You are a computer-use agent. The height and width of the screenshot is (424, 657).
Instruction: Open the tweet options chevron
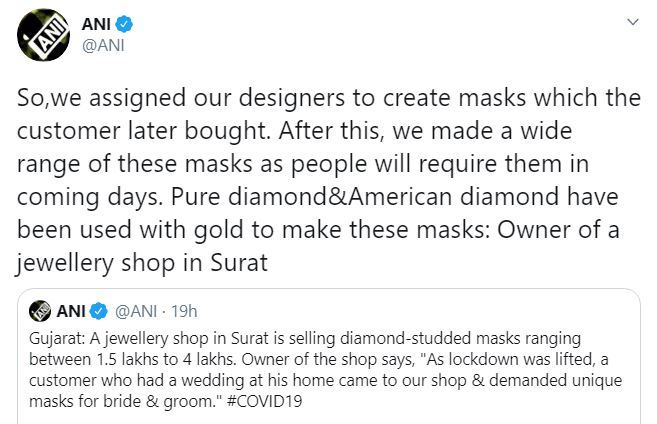pyautogui.click(x=632, y=21)
